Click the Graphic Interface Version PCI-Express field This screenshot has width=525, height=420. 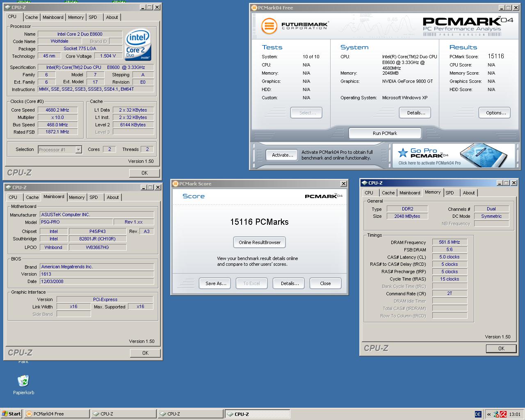point(105,299)
